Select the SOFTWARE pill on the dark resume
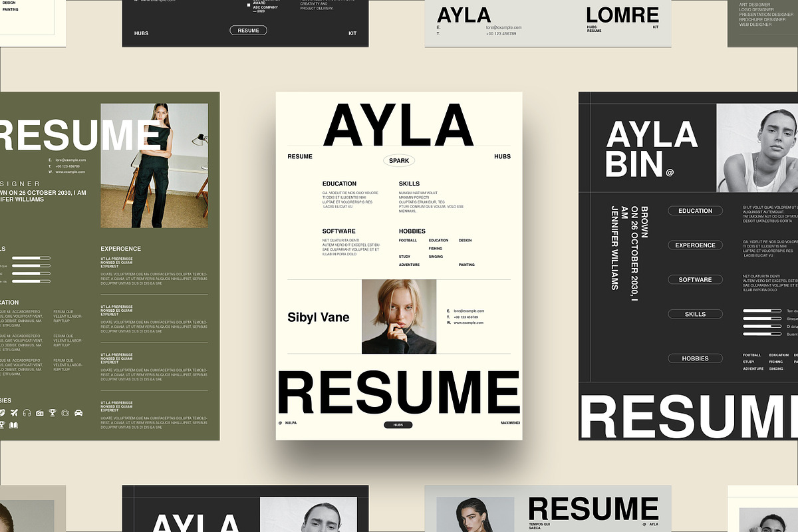 pyautogui.click(x=695, y=280)
